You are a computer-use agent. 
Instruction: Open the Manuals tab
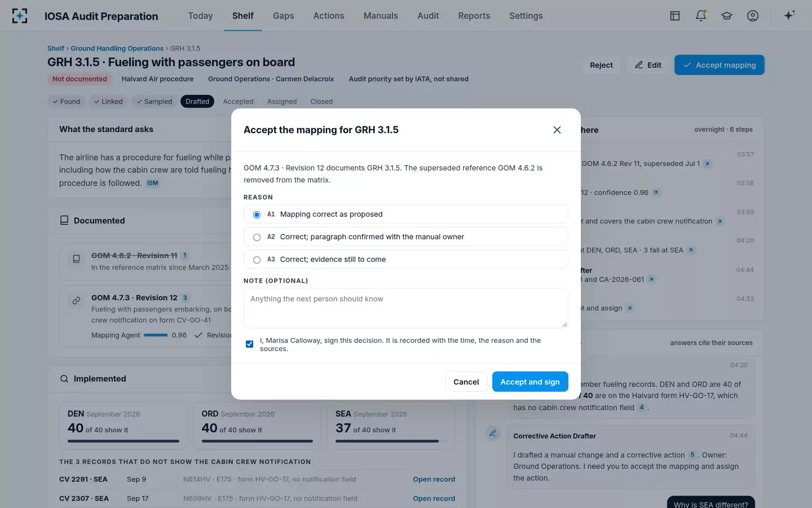click(x=381, y=16)
